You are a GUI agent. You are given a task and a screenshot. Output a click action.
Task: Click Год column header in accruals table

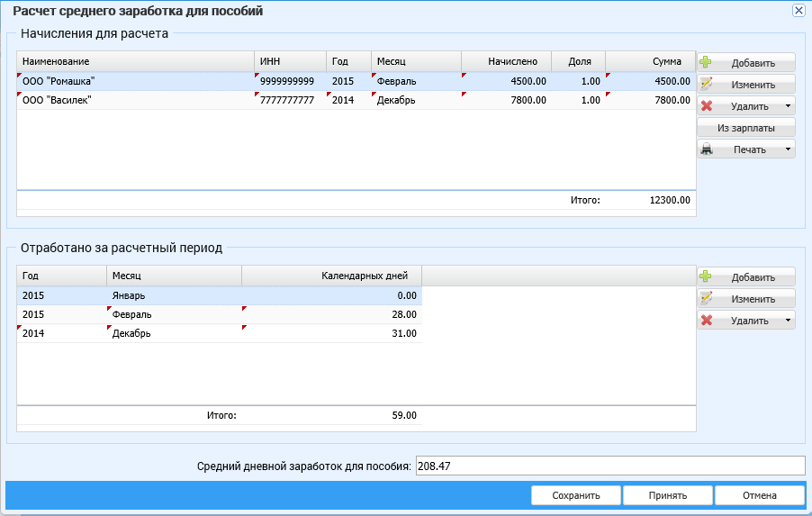click(348, 61)
